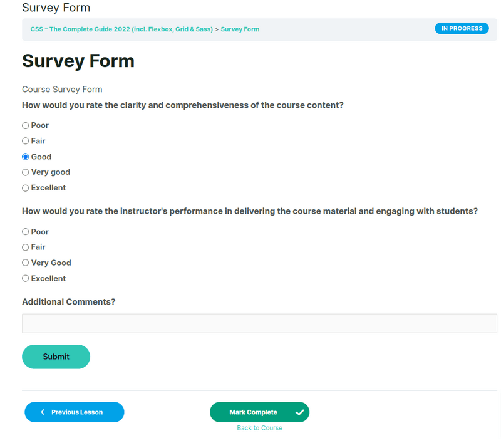Select the checked Good radio option
This screenshot has width=501, height=448.
(26, 157)
